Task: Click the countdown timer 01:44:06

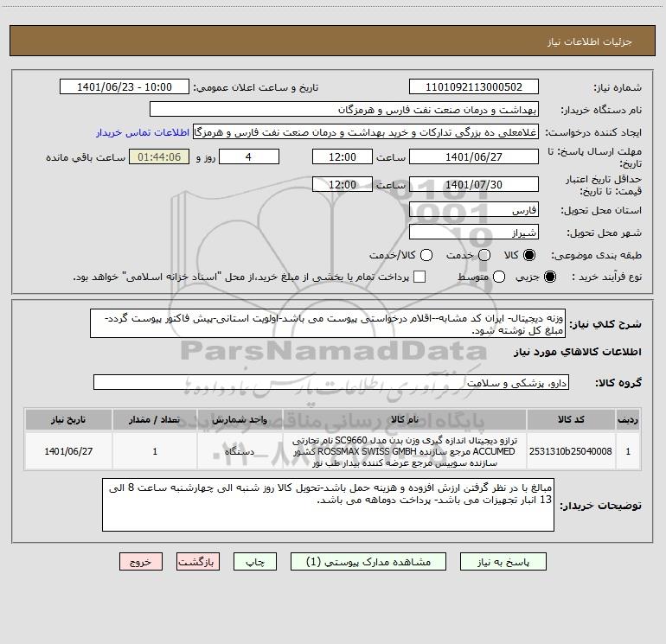Action: [159, 157]
